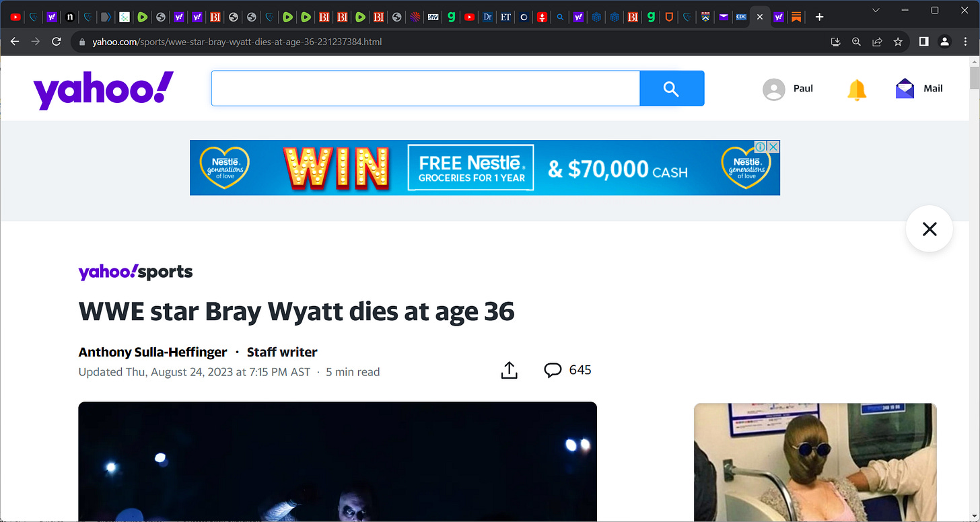Open a new browser tab
The height and width of the screenshot is (522, 980).
coord(819,17)
